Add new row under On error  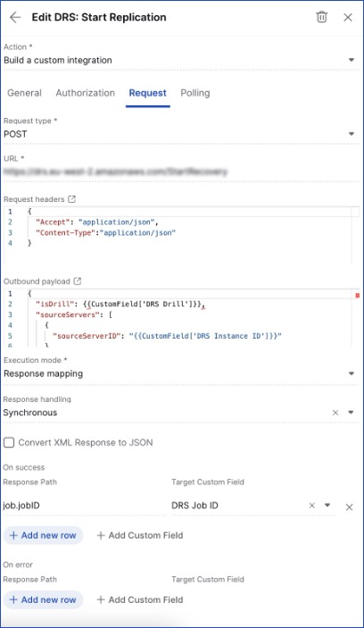43,600
